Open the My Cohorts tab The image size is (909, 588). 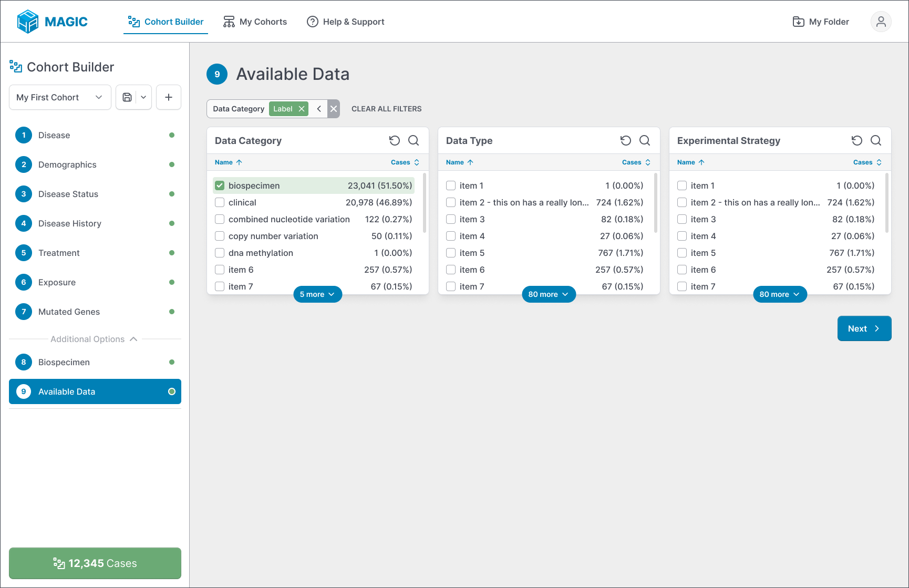(x=255, y=22)
